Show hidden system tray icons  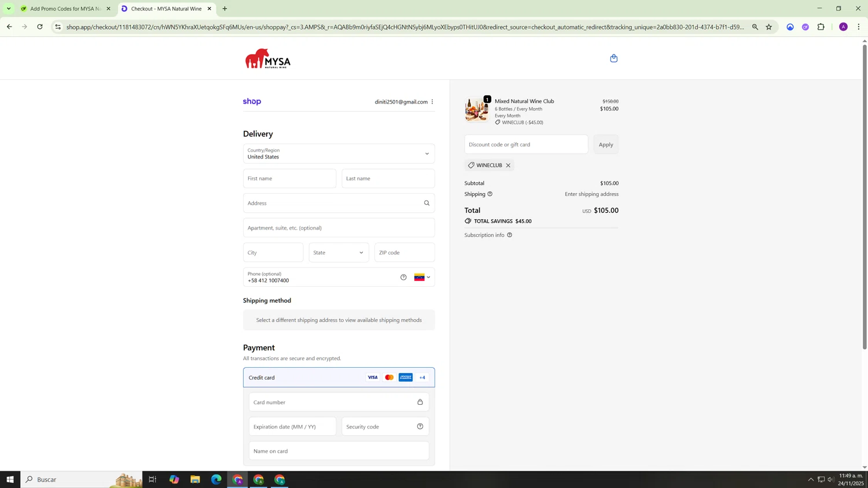811,479
